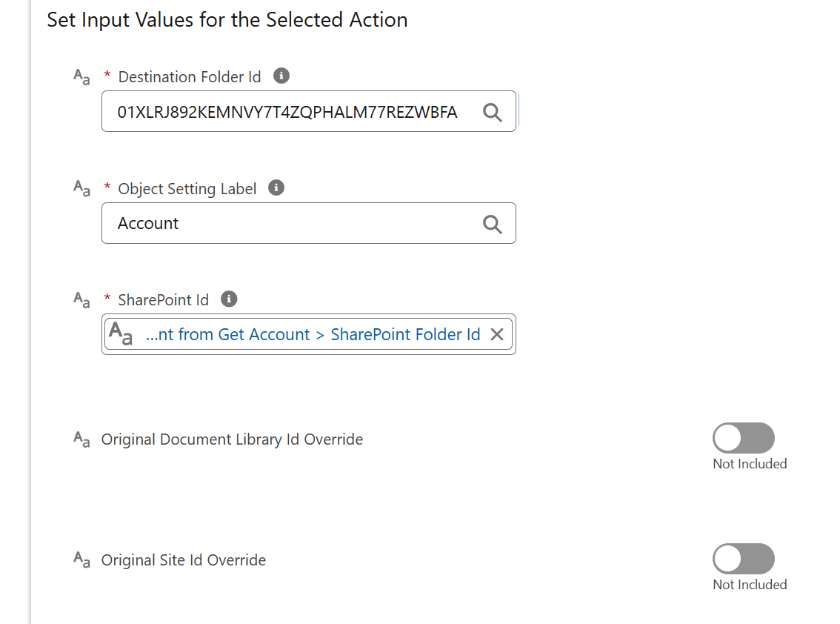The width and height of the screenshot is (840, 624).
Task: Click Not Included label under Site Id toggle
Action: click(x=750, y=584)
